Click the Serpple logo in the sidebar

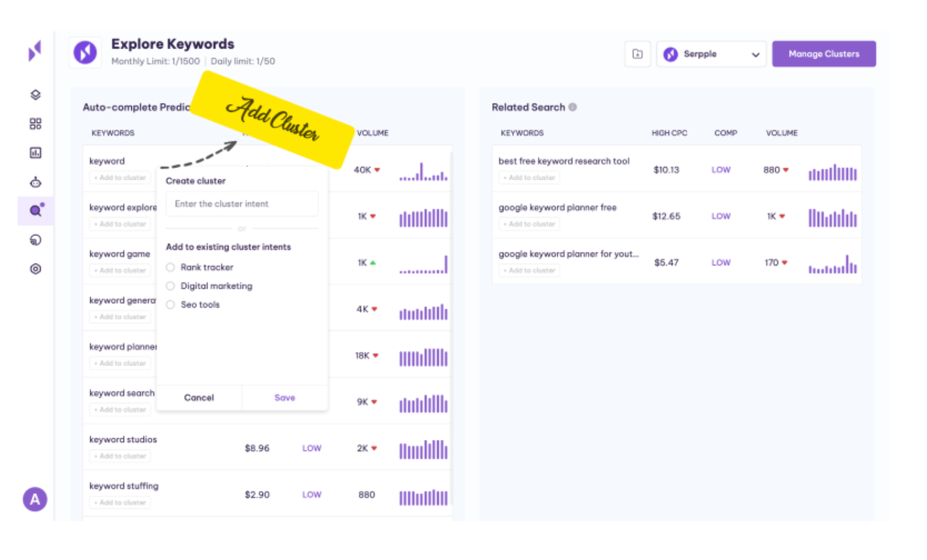pyautogui.click(x=35, y=51)
